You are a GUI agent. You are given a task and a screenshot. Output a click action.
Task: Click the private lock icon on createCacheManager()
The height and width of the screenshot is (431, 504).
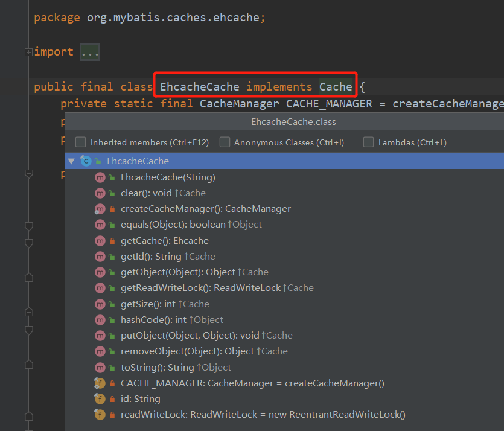(x=112, y=209)
